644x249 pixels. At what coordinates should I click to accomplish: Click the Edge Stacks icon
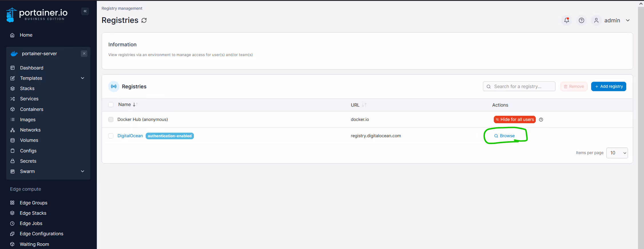click(12, 213)
